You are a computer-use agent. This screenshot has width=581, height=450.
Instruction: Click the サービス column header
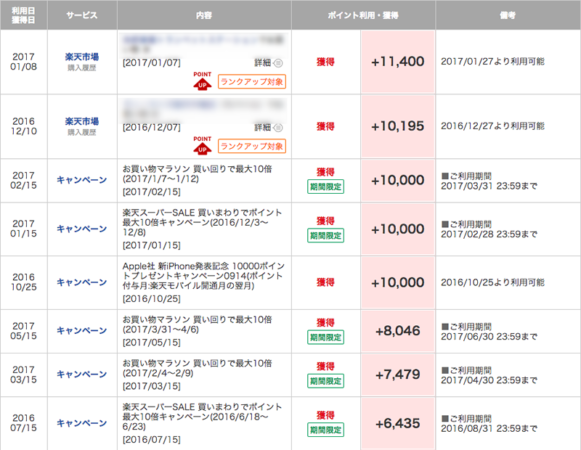tap(82, 15)
